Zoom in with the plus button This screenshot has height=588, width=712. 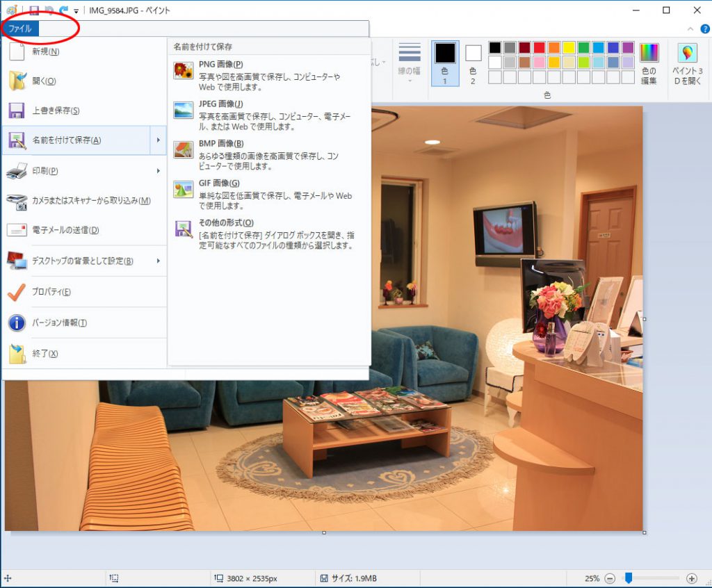click(692, 578)
